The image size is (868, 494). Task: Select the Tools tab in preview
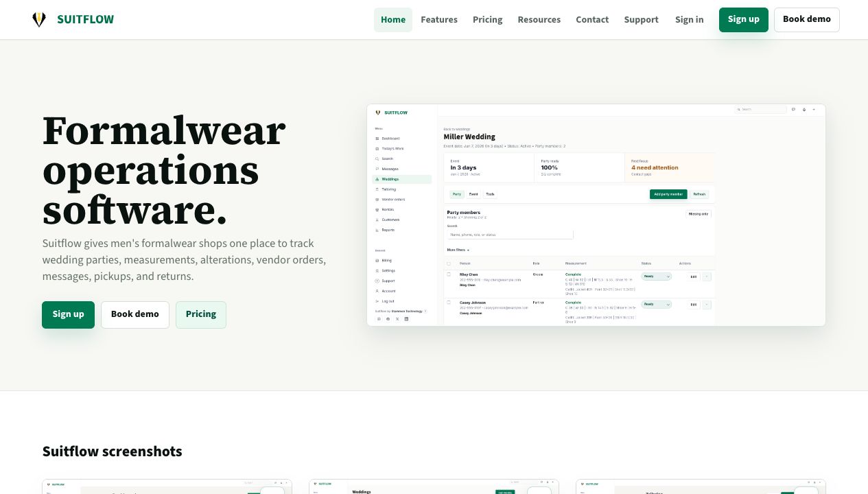click(x=490, y=194)
